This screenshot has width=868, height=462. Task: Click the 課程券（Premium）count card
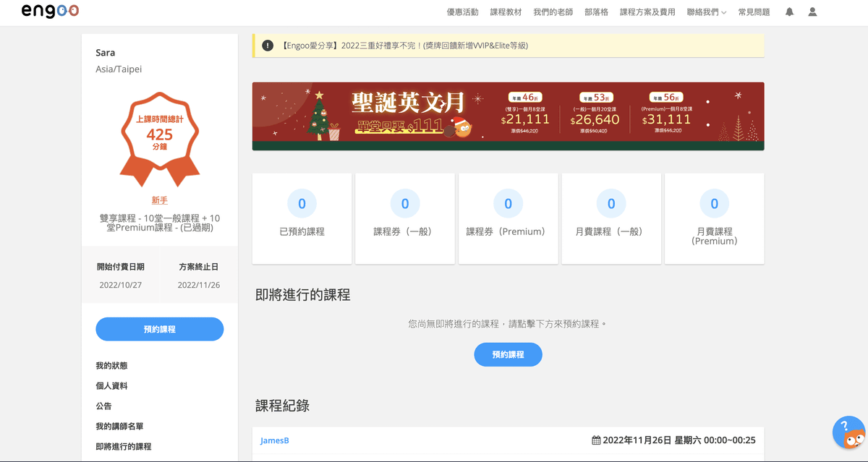point(508,218)
